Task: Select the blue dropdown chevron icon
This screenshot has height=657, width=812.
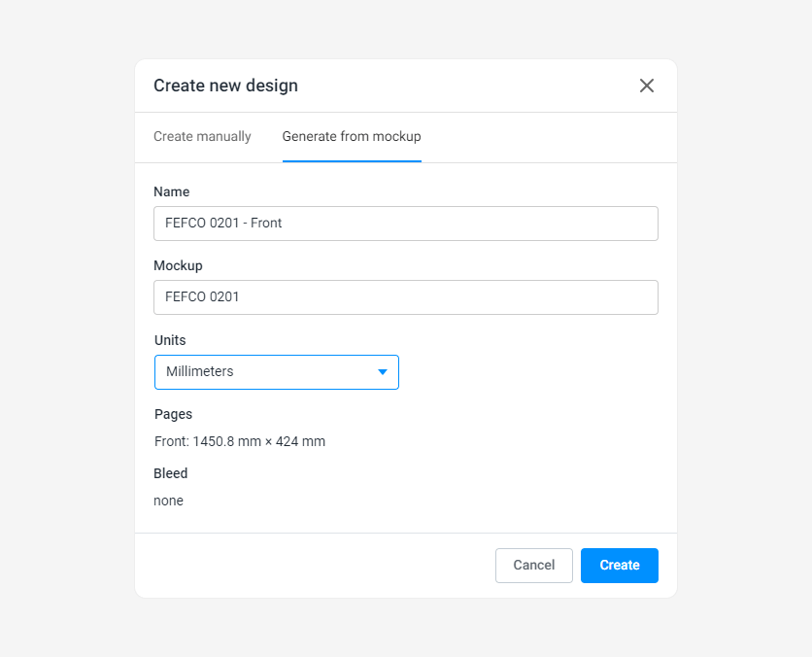Action: 383,371
